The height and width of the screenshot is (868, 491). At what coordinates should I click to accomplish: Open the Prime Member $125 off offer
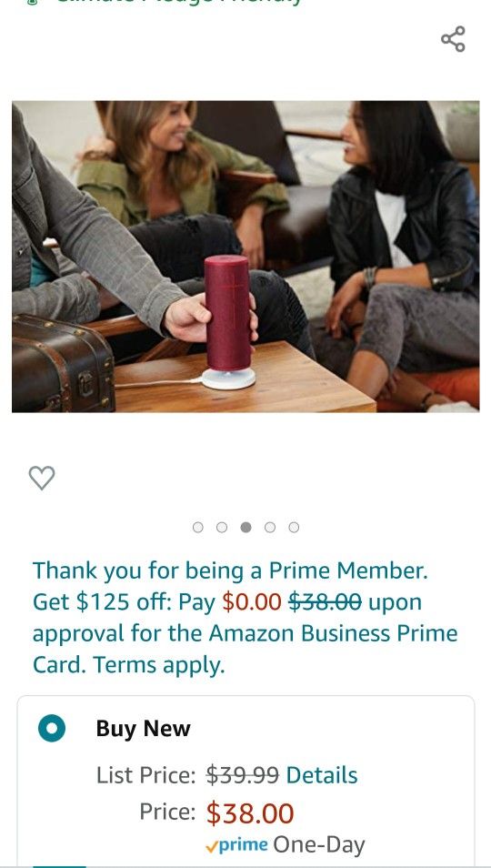(245, 617)
